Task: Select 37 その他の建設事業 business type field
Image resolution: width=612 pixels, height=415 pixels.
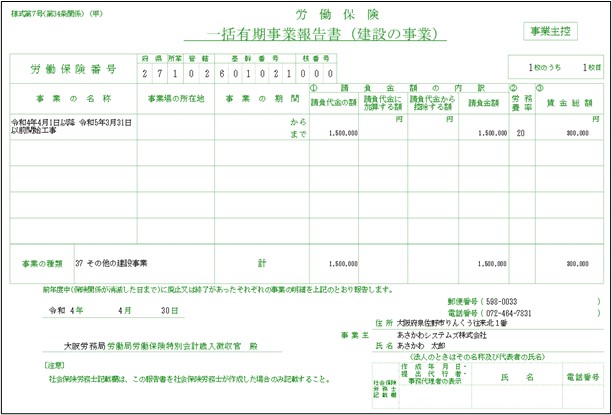Action: pyautogui.click(x=111, y=263)
